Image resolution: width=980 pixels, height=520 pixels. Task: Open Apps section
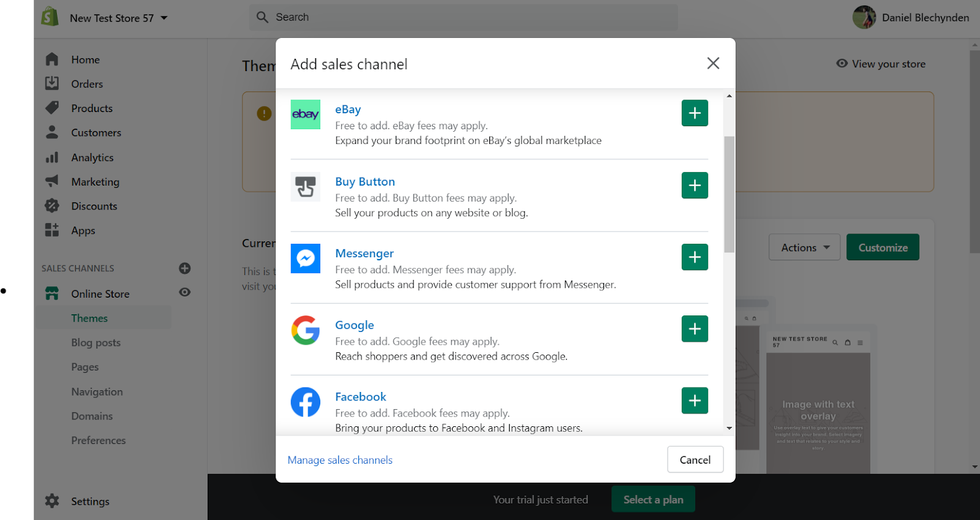(83, 231)
